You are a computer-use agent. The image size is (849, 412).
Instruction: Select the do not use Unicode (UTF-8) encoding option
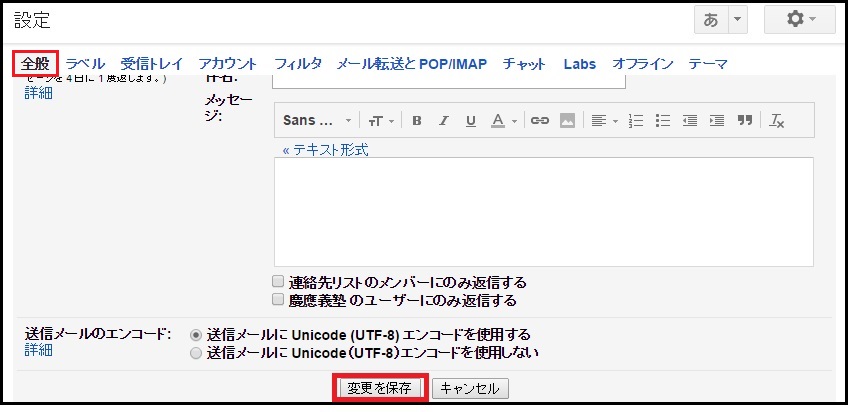click(x=196, y=352)
